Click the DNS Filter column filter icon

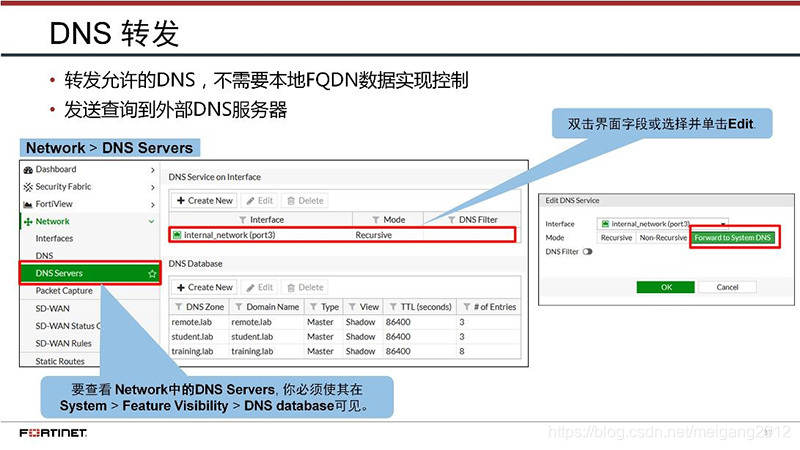(x=452, y=220)
